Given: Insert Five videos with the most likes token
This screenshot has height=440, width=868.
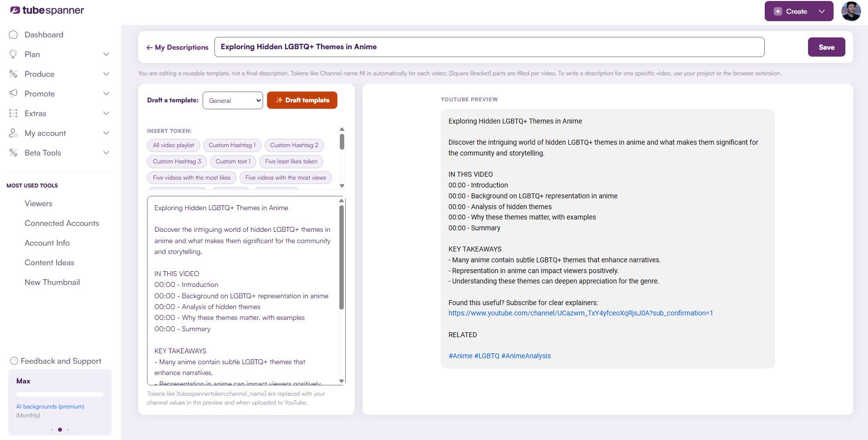Looking at the screenshot, I should pyautogui.click(x=192, y=178).
